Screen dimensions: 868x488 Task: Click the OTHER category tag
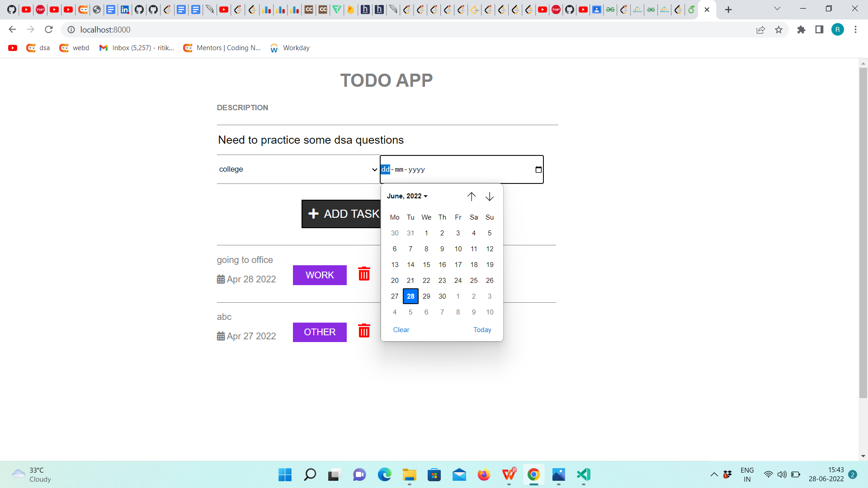coord(320,332)
